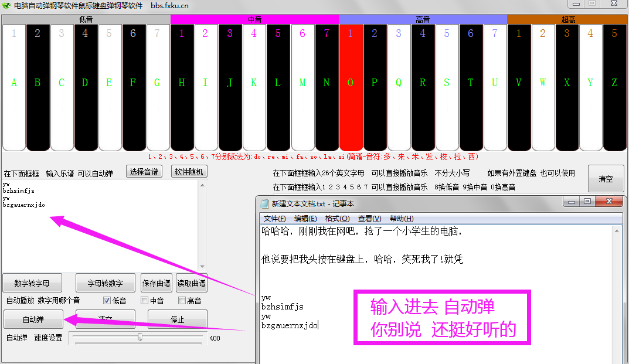Viewport: 629px width, 364px height.
Task: Play the white piano key C
Action: pyautogui.click(x=62, y=87)
